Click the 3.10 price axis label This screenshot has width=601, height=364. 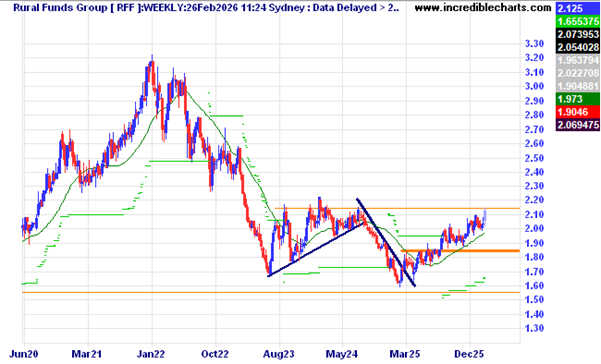point(534,72)
